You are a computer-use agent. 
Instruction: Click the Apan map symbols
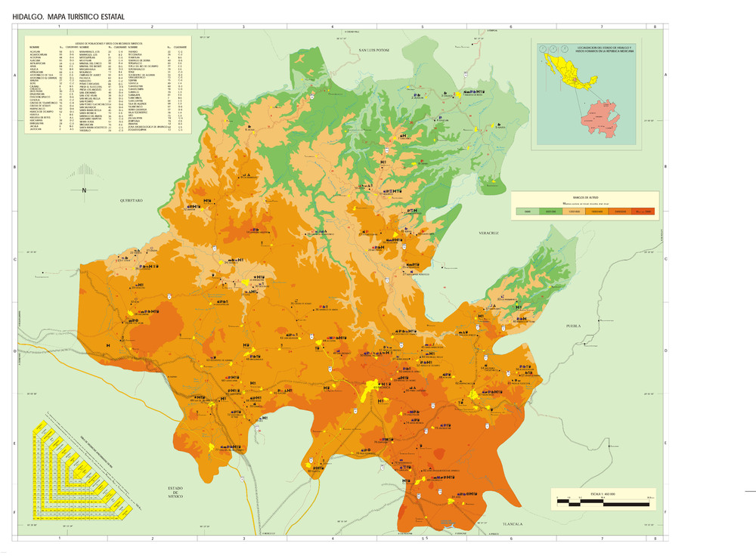[x=466, y=493]
